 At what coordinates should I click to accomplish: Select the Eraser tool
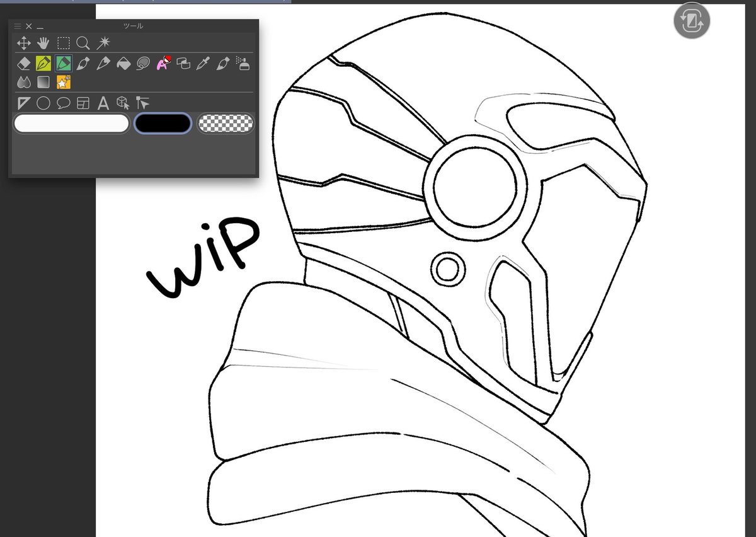pos(24,63)
